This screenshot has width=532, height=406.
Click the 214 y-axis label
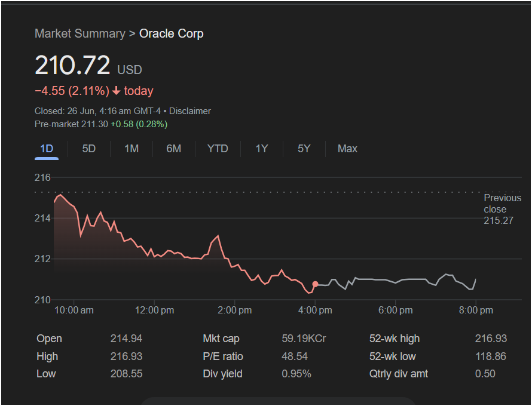coord(42,219)
